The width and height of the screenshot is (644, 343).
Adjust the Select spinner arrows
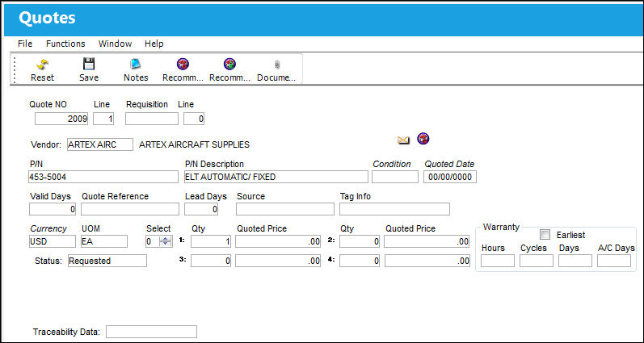coord(166,241)
